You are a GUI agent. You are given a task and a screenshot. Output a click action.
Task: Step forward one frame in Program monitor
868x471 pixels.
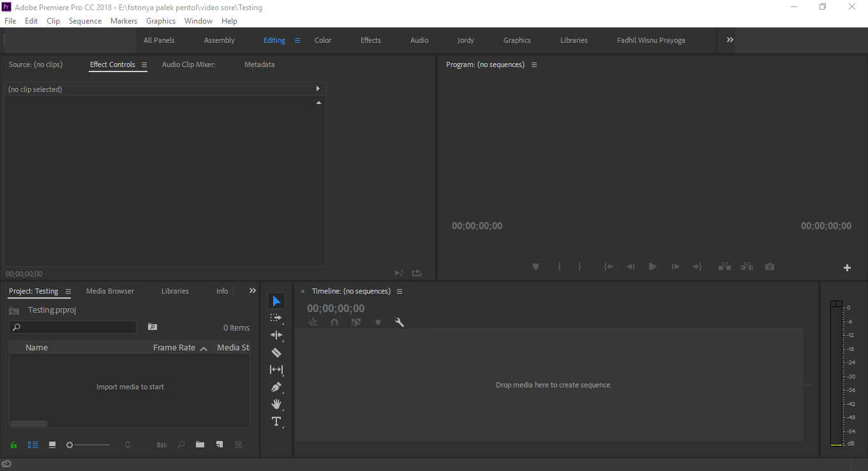[x=675, y=267]
